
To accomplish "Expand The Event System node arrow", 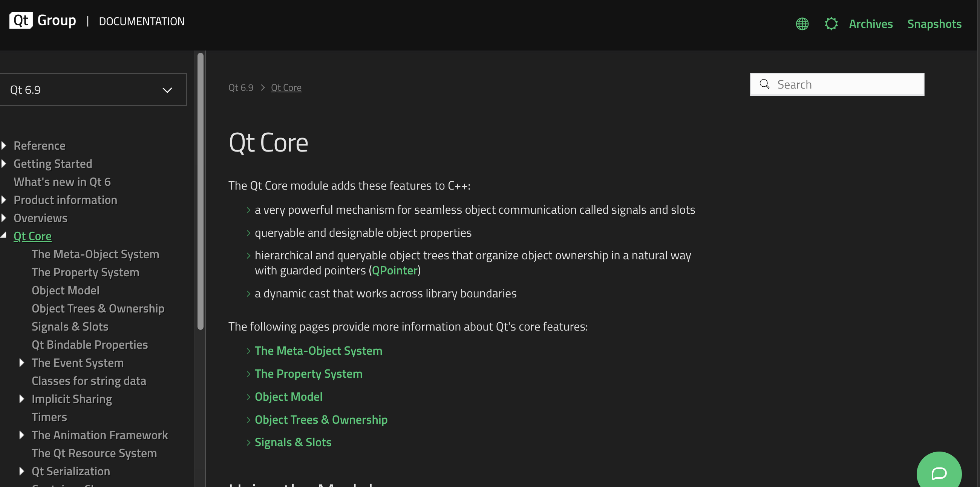I will [22, 363].
